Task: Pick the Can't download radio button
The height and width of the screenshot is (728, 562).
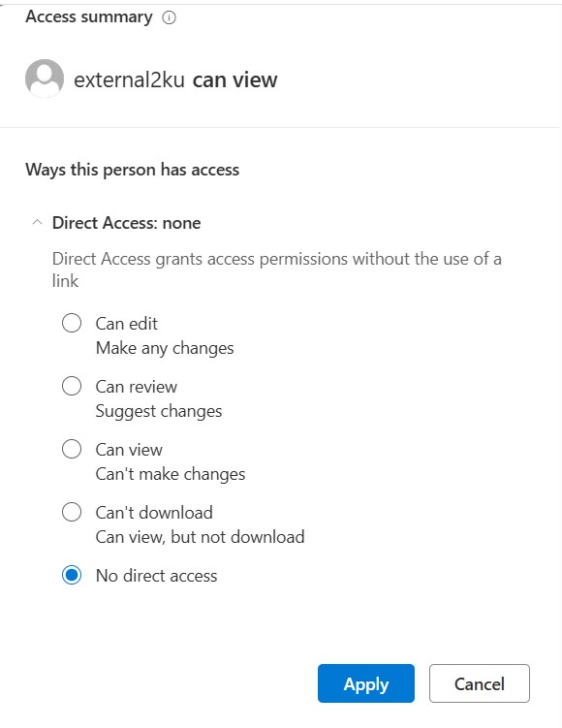Action: click(72, 512)
